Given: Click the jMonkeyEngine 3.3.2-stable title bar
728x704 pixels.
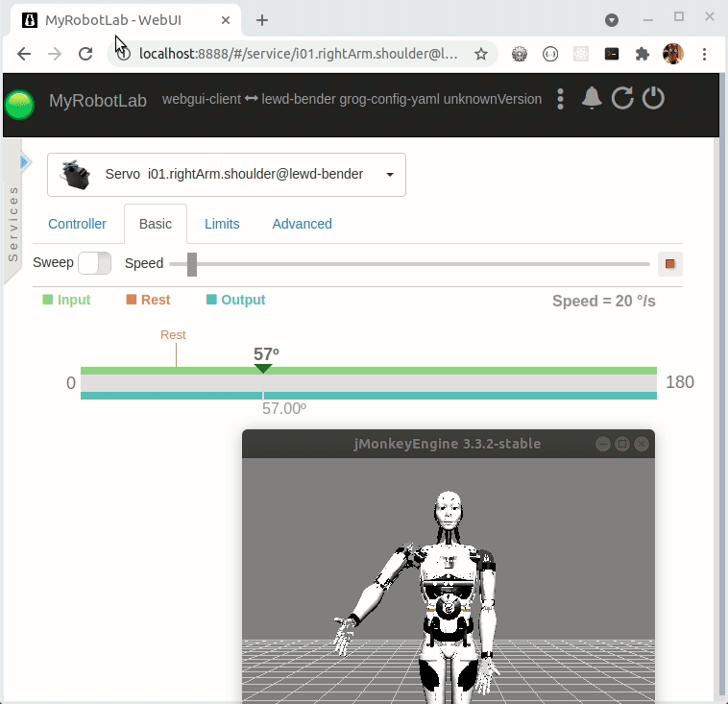Looking at the screenshot, I should point(448,444).
